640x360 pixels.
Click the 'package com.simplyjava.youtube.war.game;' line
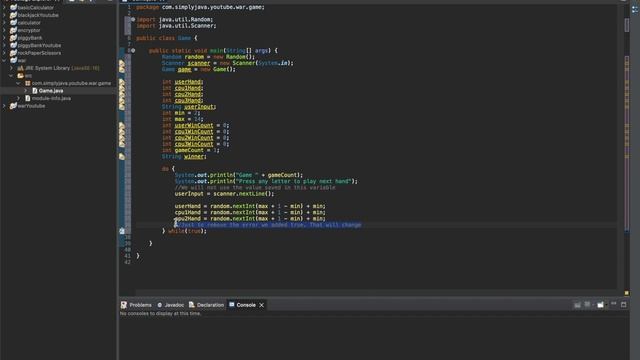pyautogui.click(x=200, y=7)
